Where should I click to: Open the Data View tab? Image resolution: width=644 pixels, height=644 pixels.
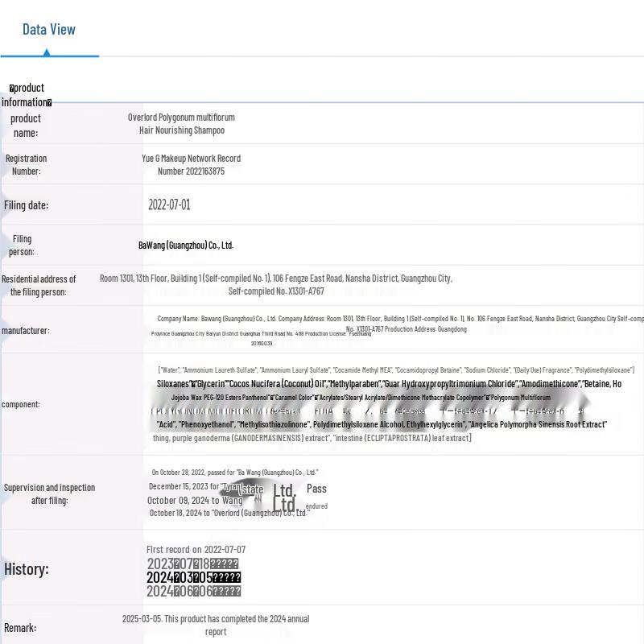[x=49, y=30]
